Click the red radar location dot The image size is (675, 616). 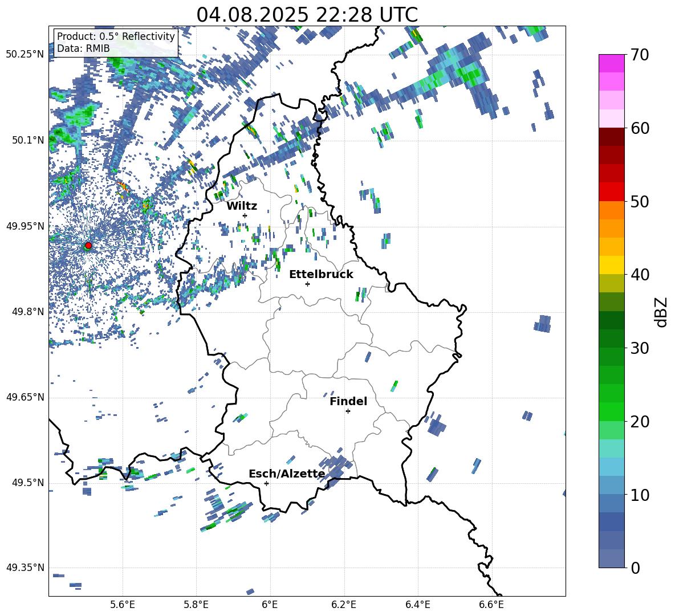[88, 246]
